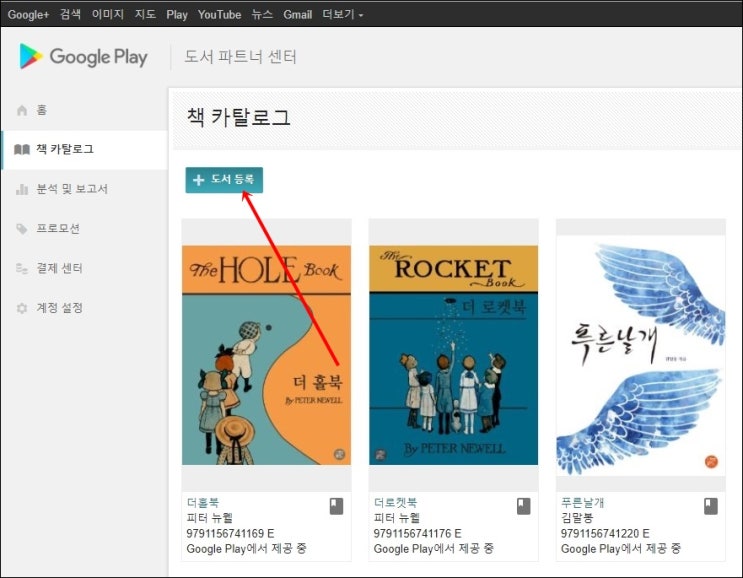Click ISBN 9791156741176 E text
743x578 pixels.
tap(417, 533)
